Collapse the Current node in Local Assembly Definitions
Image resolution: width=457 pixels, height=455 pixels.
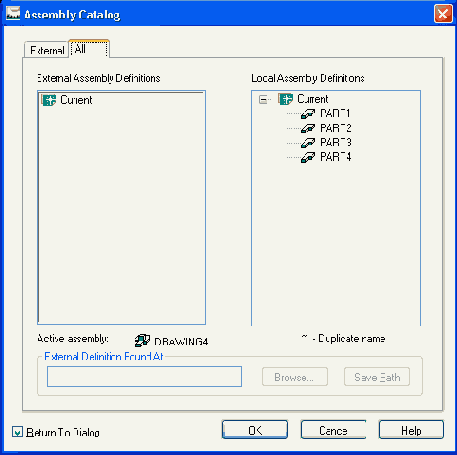[x=263, y=99]
